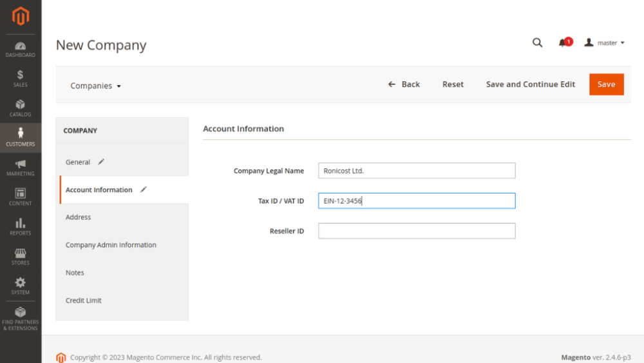The width and height of the screenshot is (644, 363).
Task: Click the Tax ID / VAT ID label
Action: pos(281,201)
